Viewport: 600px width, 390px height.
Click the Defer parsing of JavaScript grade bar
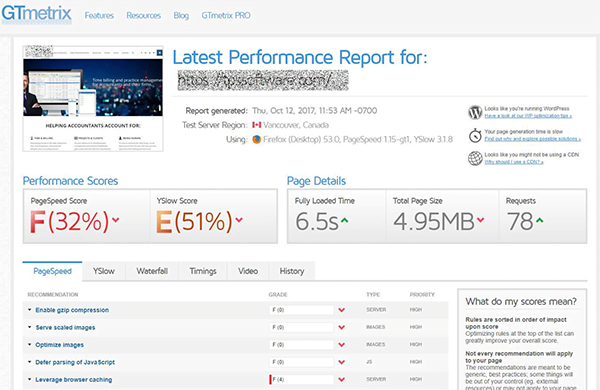tap(302, 362)
